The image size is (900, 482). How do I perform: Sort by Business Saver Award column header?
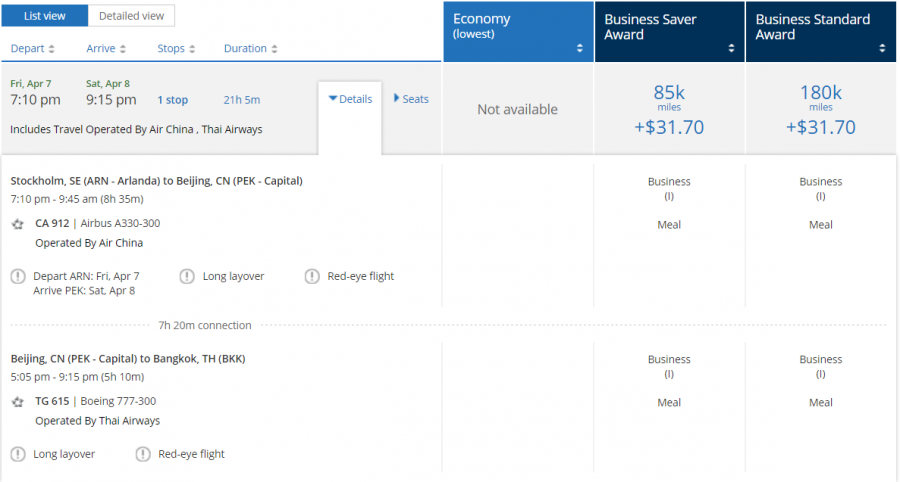[x=669, y=32]
